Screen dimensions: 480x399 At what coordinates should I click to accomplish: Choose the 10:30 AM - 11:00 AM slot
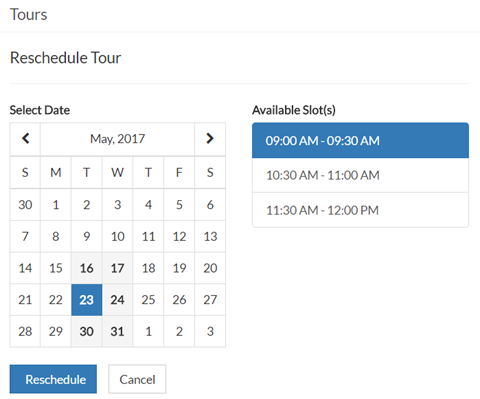pos(360,175)
